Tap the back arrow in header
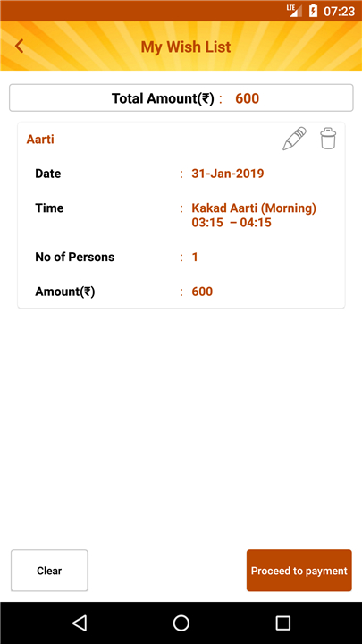The height and width of the screenshot is (644, 362). pos(19,46)
